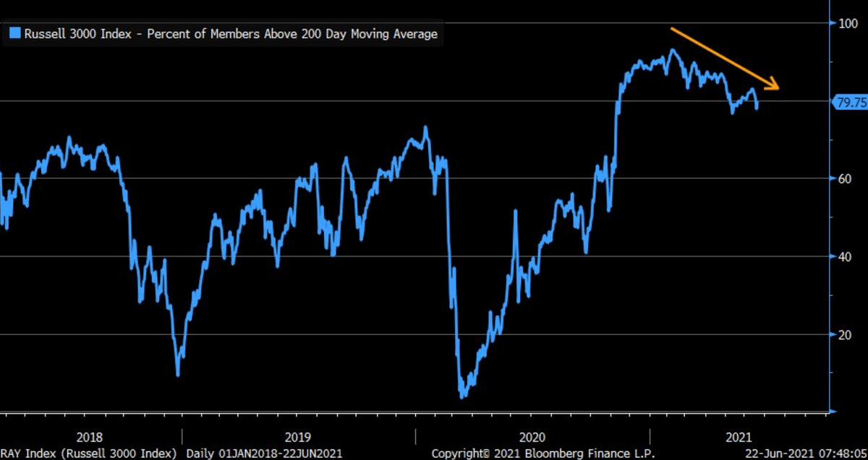
Task: Select the 2021 year label
Action: [739, 437]
